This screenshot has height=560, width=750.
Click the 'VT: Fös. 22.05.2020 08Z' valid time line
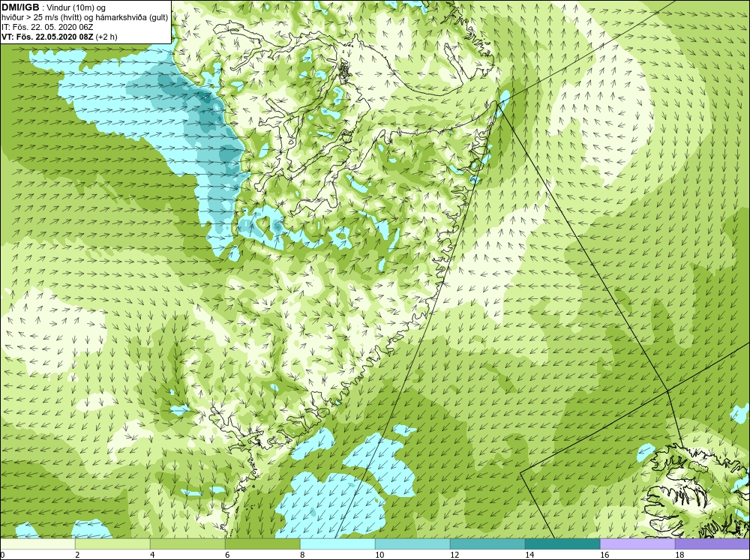point(59,37)
